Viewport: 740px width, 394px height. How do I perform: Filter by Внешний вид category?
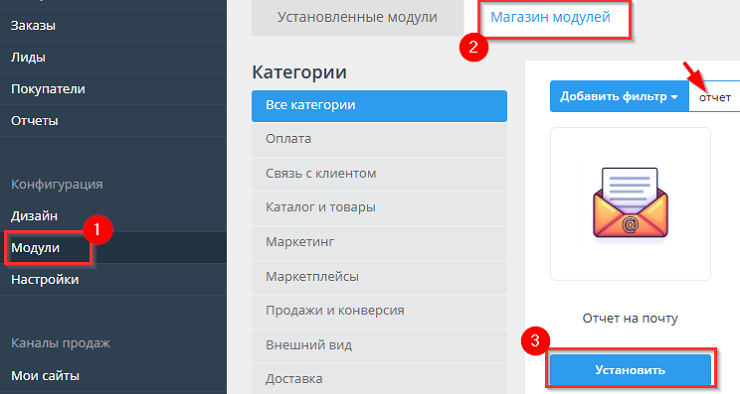(379, 345)
